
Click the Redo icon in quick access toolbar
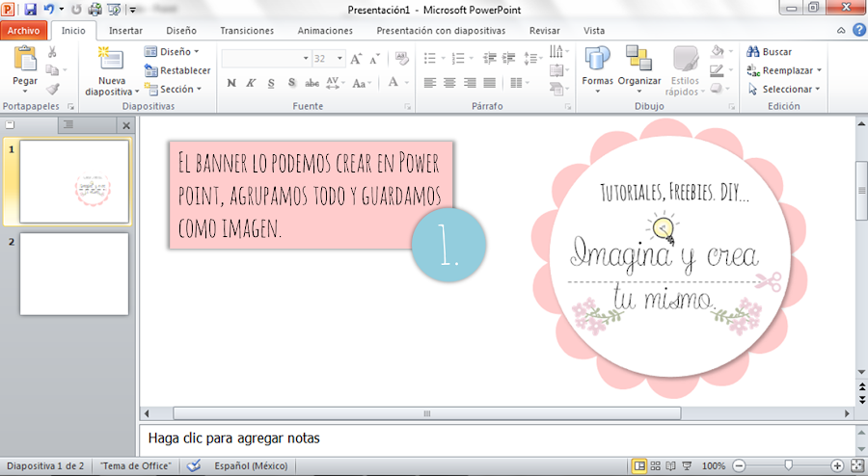tap(76, 10)
